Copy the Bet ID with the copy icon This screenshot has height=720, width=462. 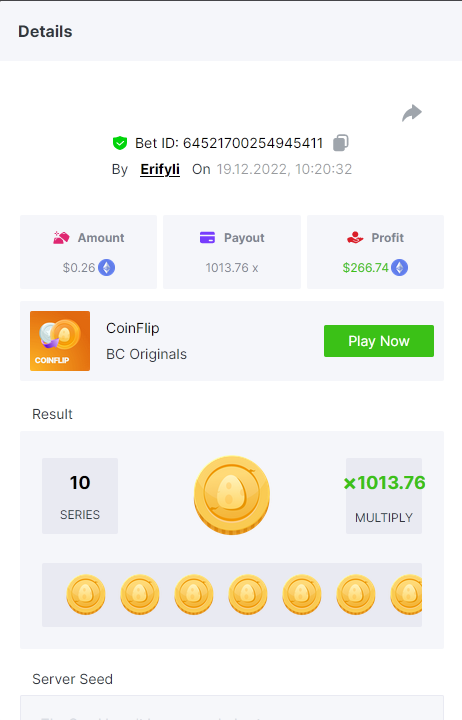click(341, 143)
